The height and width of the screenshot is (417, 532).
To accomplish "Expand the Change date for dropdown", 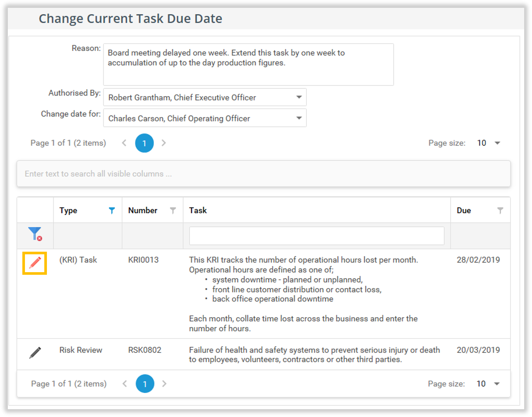I will (299, 118).
